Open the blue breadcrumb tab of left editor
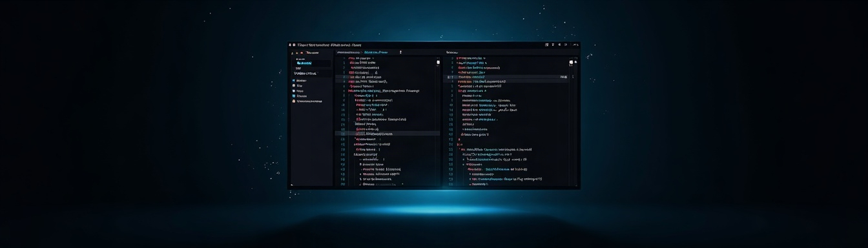This screenshot has width=868, height=248. pos(376,52)
